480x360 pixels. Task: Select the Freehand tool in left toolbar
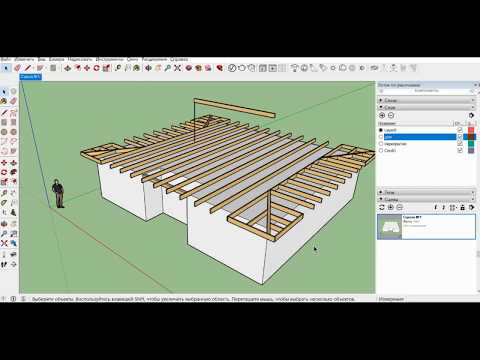tap(13, 113)
